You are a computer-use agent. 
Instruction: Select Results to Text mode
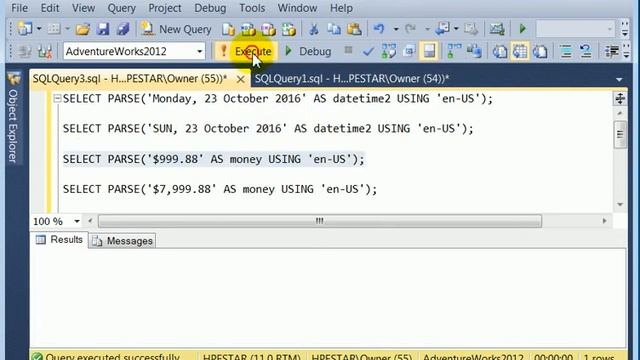tap(500, 51)
